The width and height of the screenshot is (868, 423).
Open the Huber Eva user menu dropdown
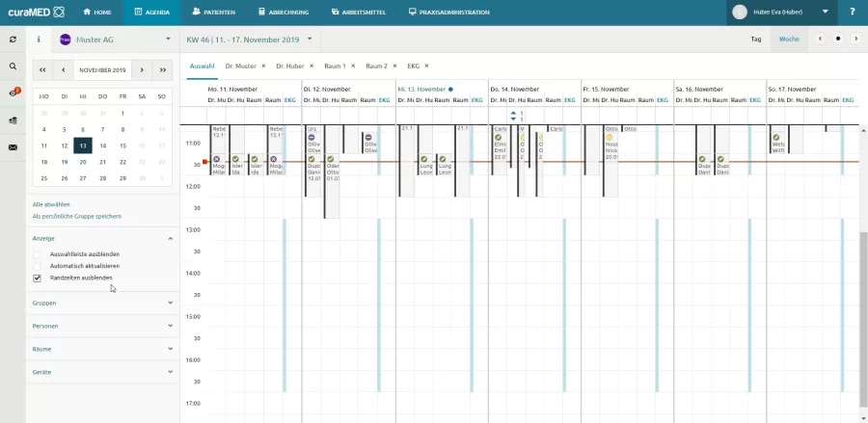[x=825, y=12]
